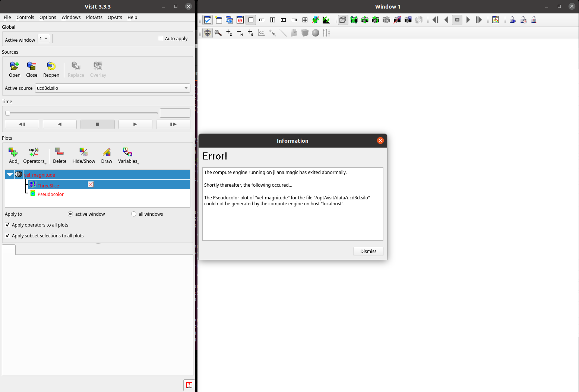Select the Navigate compass tool
Viewport: 579px width, 392px height.
tap(208, 33)
